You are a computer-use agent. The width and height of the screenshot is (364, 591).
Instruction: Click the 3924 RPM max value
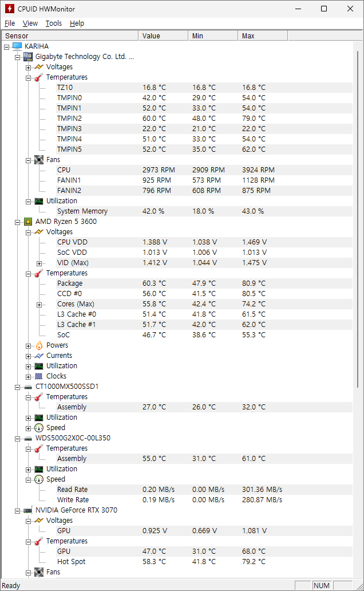coord(258,170)
